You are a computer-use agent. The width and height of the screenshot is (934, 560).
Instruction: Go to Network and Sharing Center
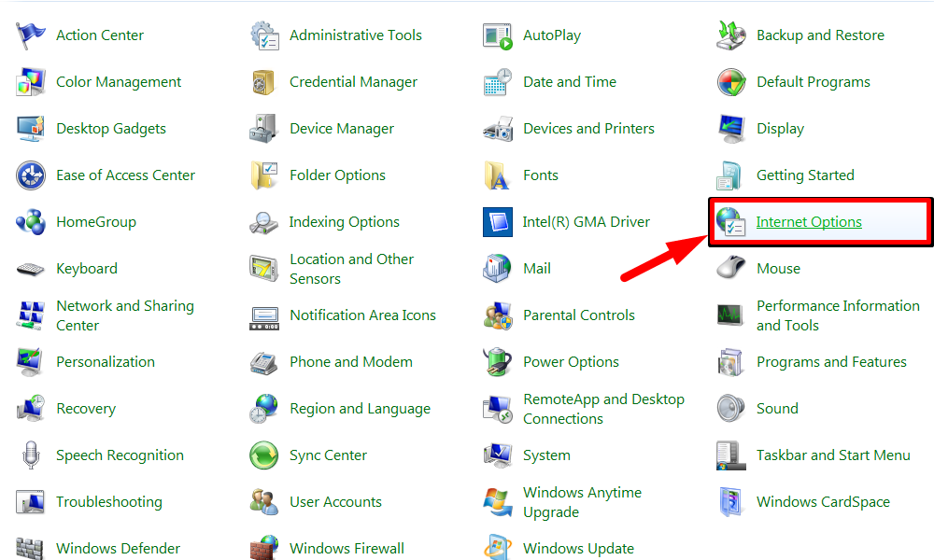(124, 315)
